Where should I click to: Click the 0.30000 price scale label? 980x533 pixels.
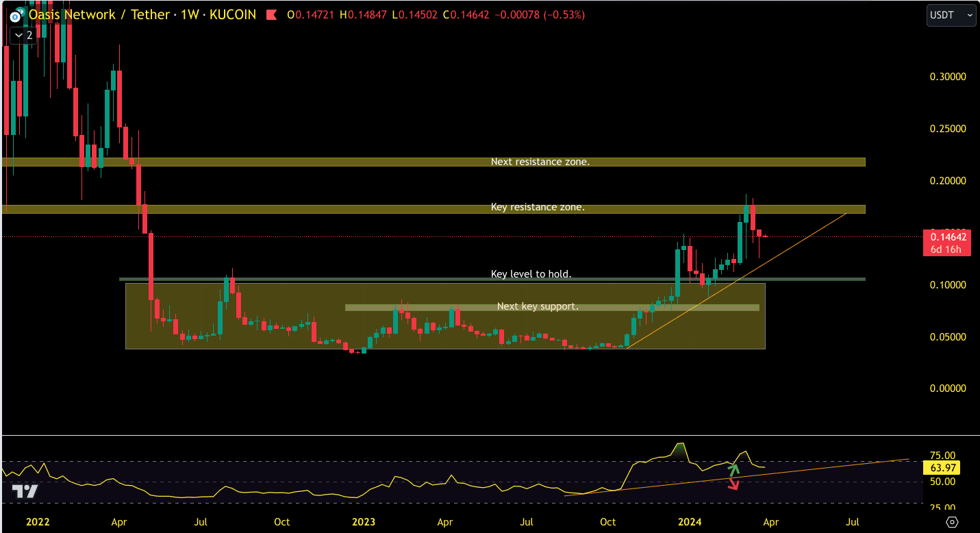coord(948,77)
